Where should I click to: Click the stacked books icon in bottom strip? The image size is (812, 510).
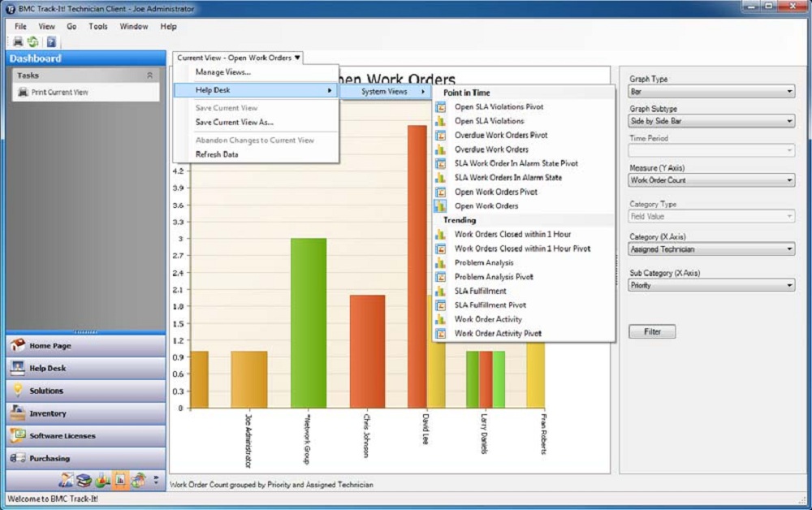click(84, 481)
